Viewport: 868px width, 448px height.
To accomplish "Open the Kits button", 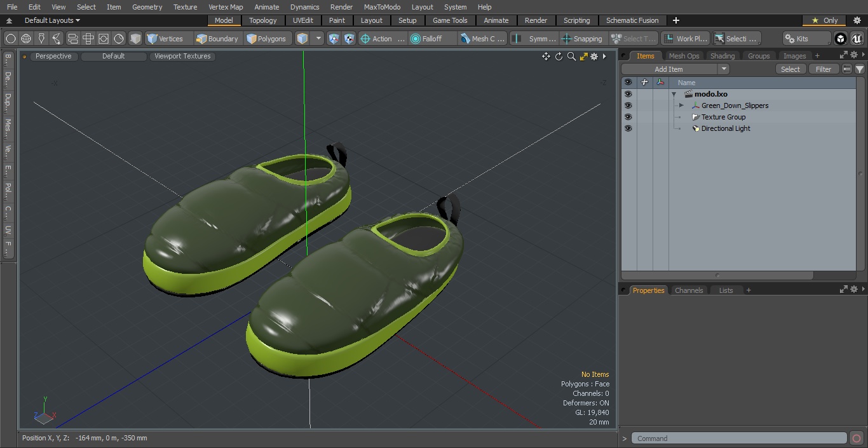I will click(x=806, y=39).
